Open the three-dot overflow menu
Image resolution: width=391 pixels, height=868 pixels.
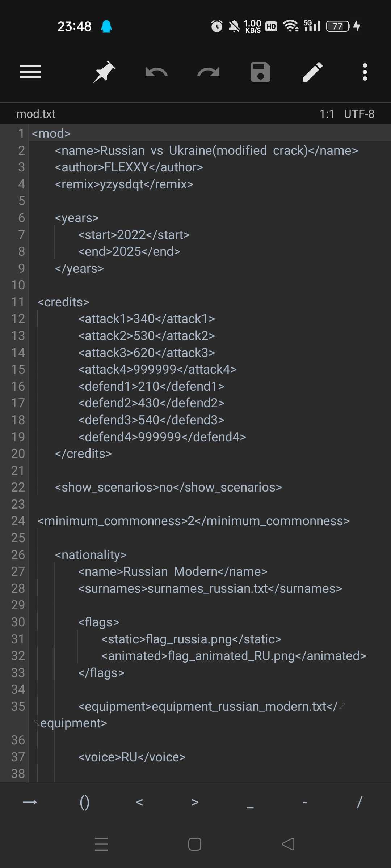coord(365,72)
